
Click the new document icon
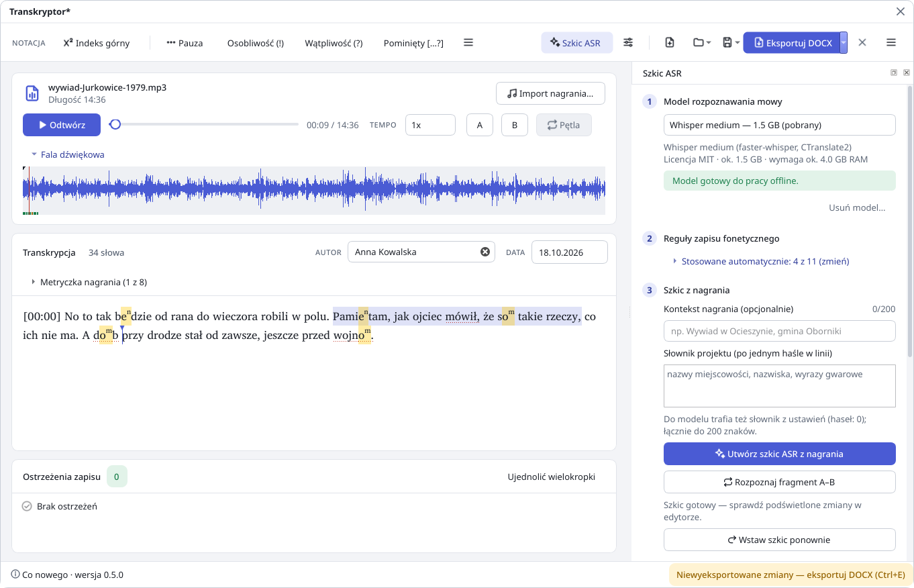click(670, 42)
